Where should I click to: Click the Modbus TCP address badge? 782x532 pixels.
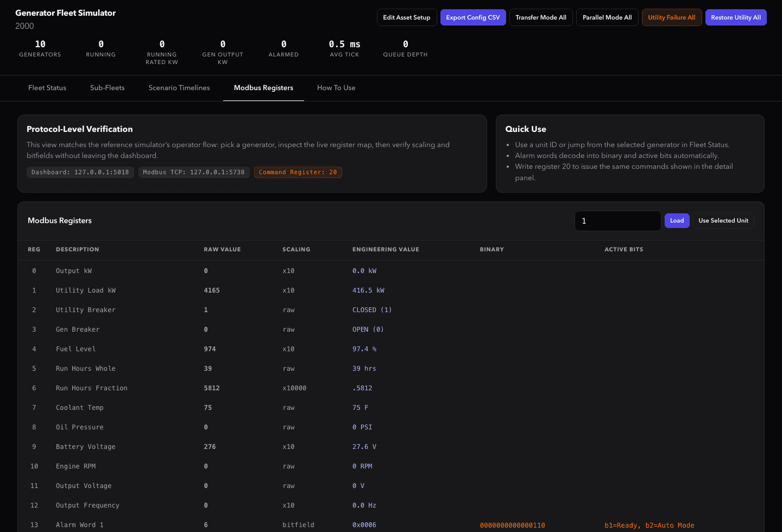click(x=194, y=172)
